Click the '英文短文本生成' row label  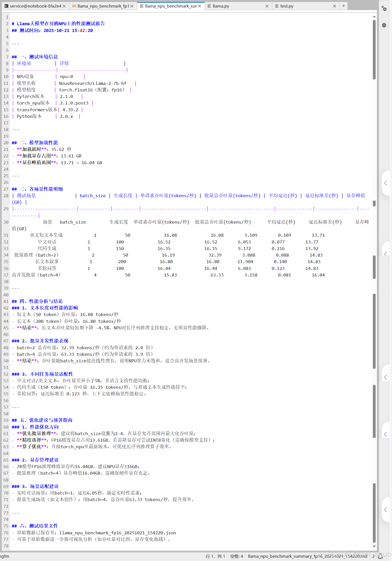tap(47, 235)
